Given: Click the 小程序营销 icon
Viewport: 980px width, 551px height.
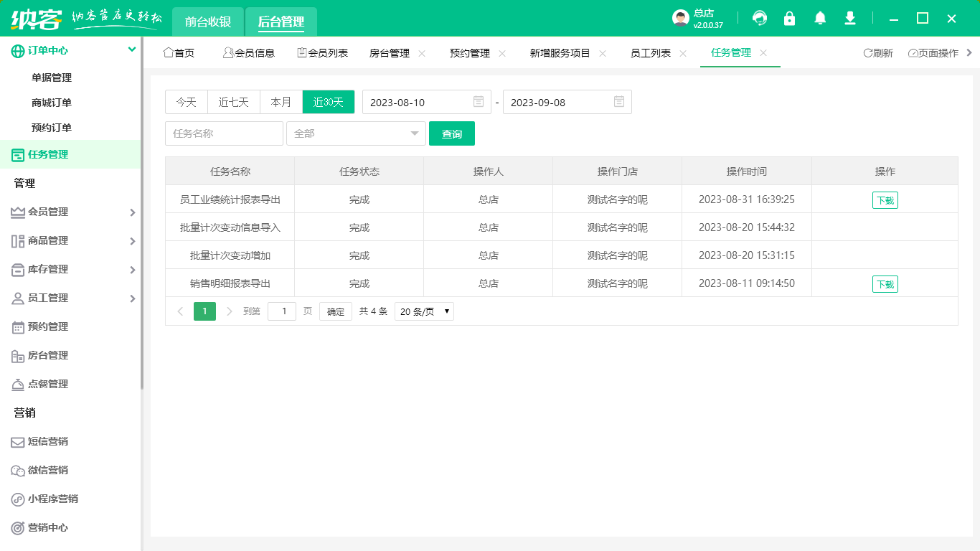Looking at the screenshot, I should coord(18,499).
